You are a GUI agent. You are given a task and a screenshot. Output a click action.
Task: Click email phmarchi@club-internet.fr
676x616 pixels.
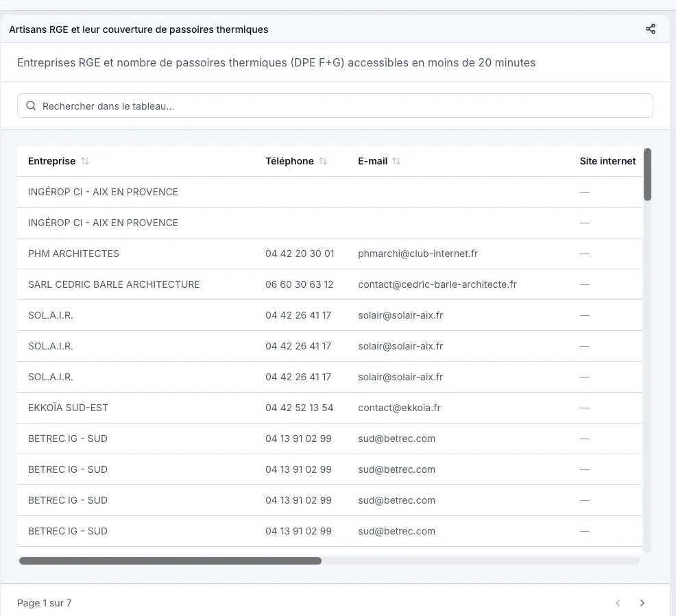[418, 254]
